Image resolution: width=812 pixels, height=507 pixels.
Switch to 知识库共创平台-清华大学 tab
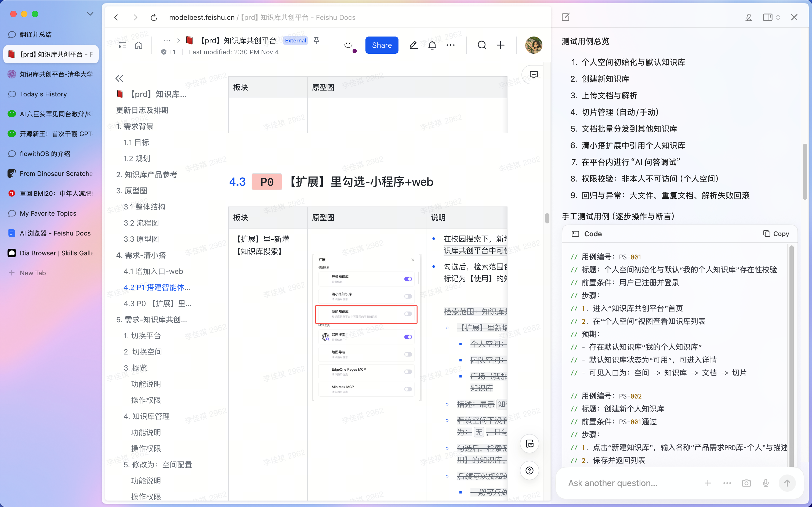(51, 74)
